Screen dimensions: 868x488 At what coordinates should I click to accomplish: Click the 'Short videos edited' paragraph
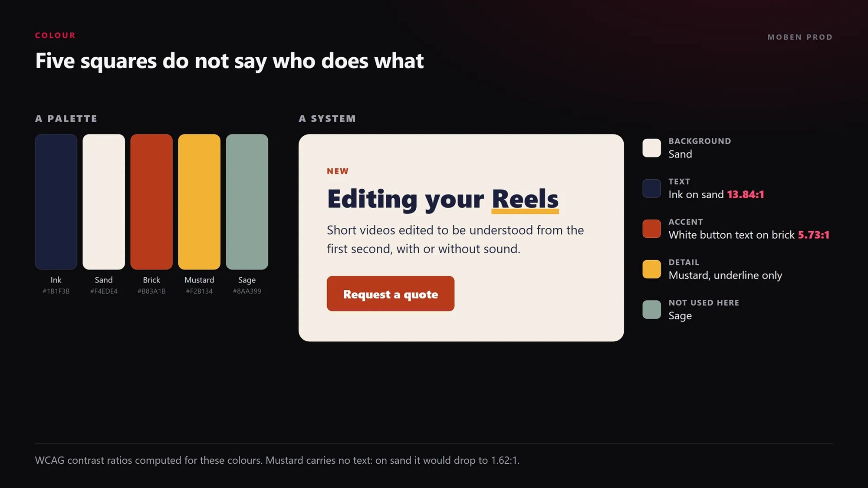point(455,239)
